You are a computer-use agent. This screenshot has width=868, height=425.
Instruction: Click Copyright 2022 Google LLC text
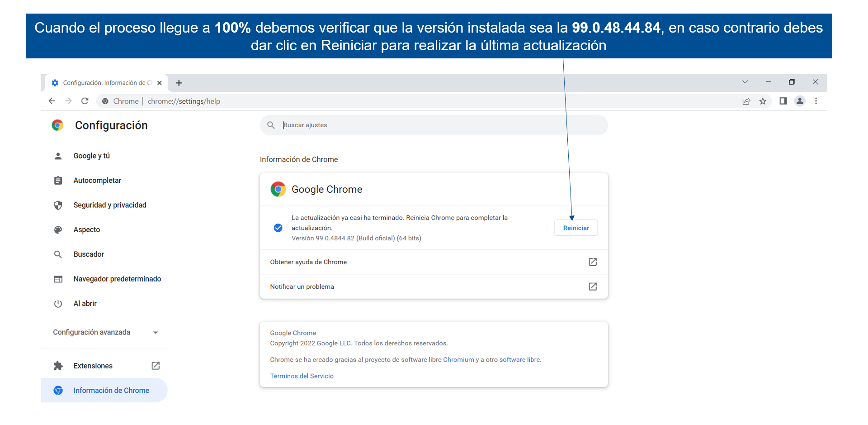tap(359, 343)
